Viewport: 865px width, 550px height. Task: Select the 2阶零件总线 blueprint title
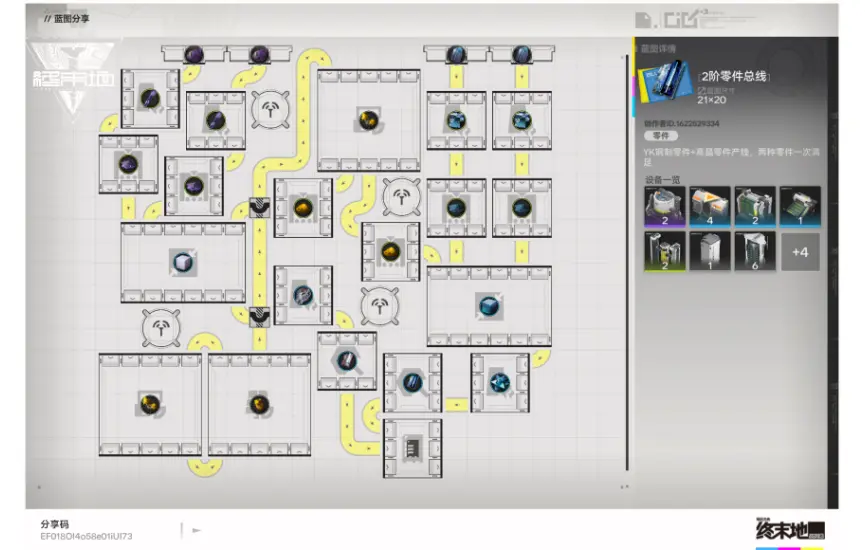click(x=734, y=76)
